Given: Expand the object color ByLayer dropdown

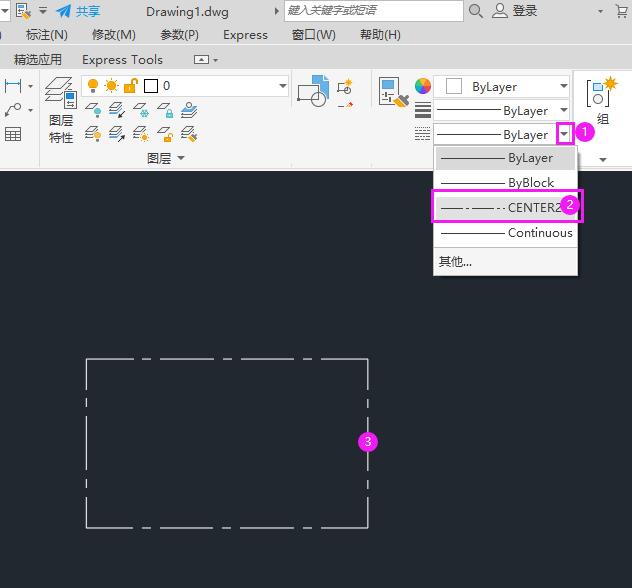Looking at the screenshot, I should click(563, 86).
